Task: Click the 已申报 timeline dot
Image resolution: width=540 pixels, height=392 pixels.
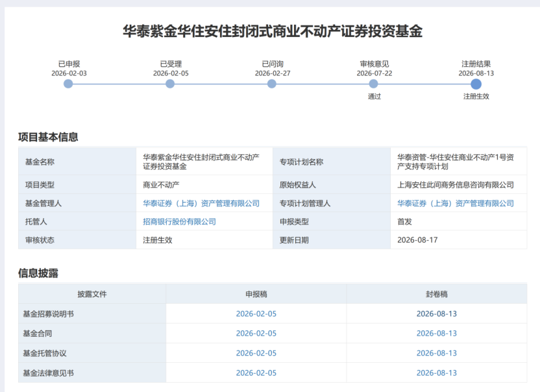Action: (x=68, y=84)
